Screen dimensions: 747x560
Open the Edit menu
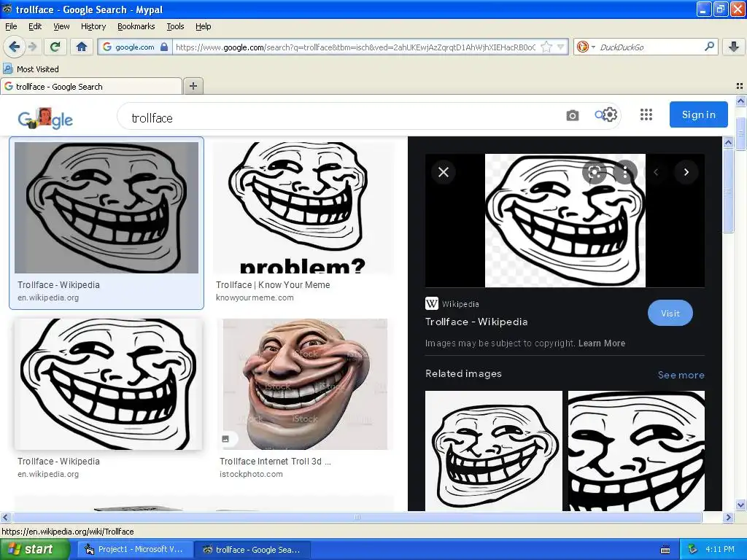click(x=35, y=26)
